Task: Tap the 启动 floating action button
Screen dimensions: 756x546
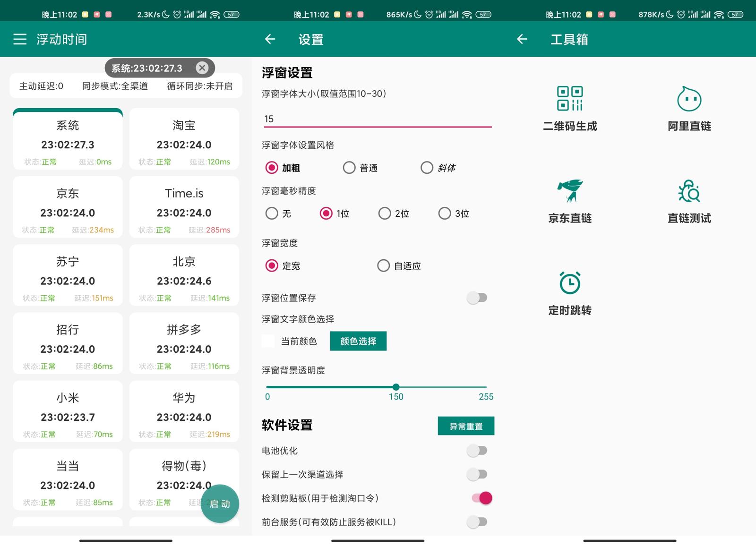Action: tap(220, 503)
